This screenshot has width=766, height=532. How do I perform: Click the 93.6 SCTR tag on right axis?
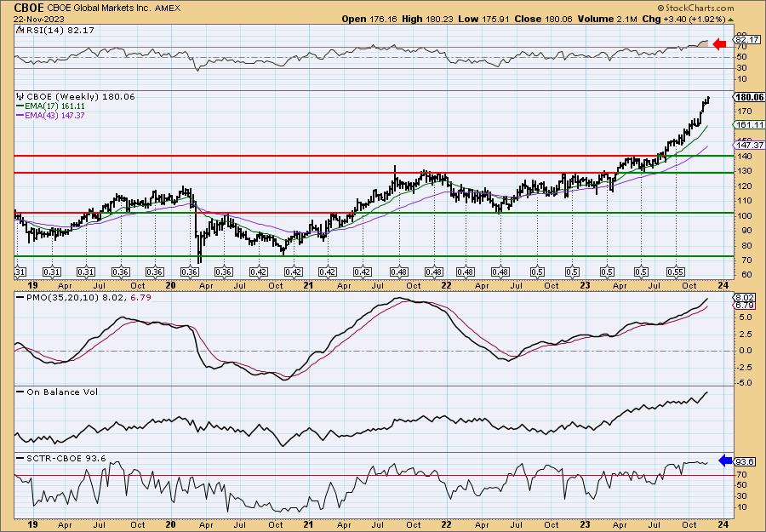point(745,461)
